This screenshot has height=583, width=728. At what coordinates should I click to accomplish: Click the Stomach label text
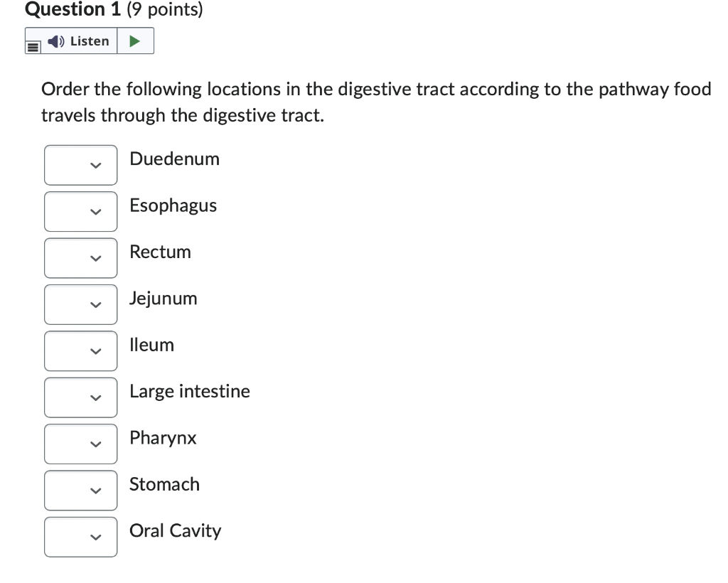click(164, 484)
